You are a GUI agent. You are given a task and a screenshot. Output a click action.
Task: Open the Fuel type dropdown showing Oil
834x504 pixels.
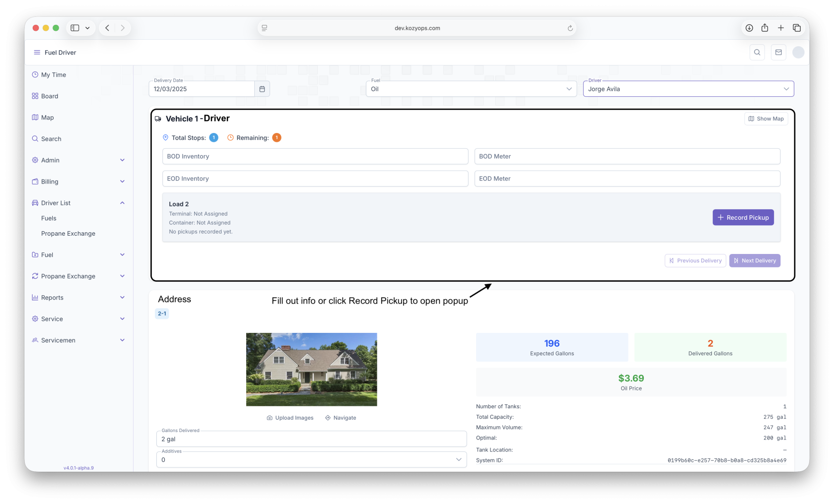point(471,89)
